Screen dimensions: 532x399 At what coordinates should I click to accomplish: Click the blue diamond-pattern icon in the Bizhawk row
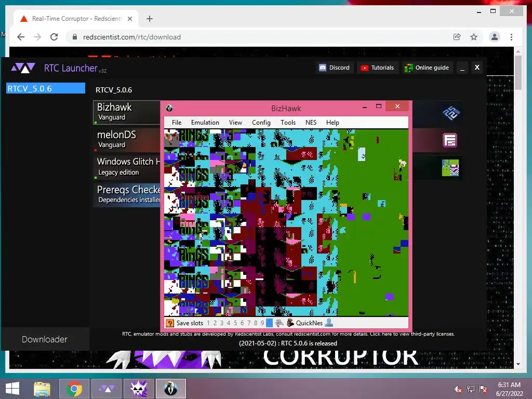pyautogui.click(x=450, y=113)
